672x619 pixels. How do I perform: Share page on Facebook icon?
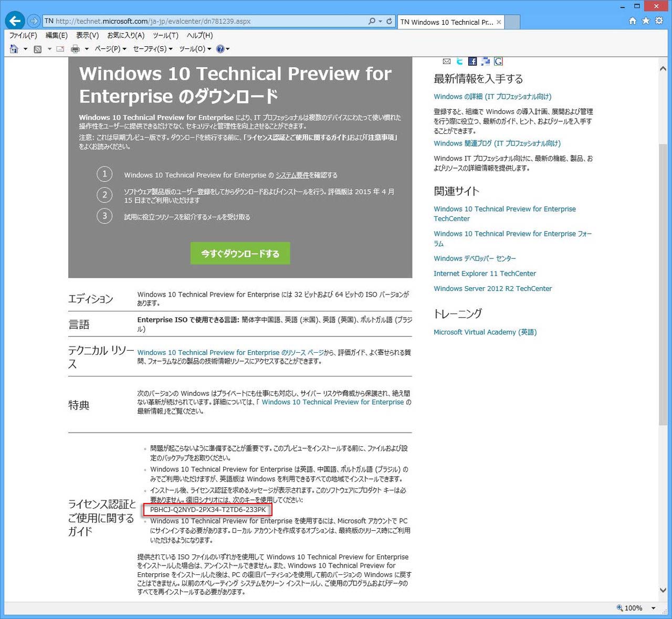coord(472,61)
